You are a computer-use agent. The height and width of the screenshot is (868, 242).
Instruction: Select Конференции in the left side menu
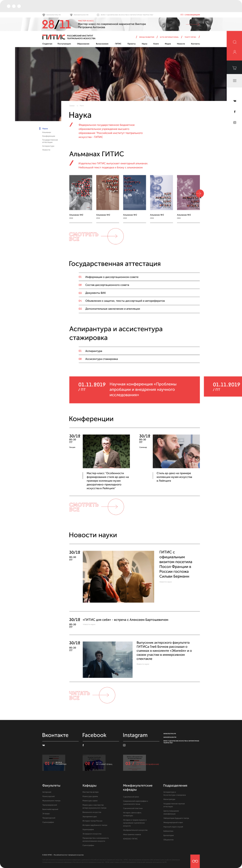pos(48,136)
